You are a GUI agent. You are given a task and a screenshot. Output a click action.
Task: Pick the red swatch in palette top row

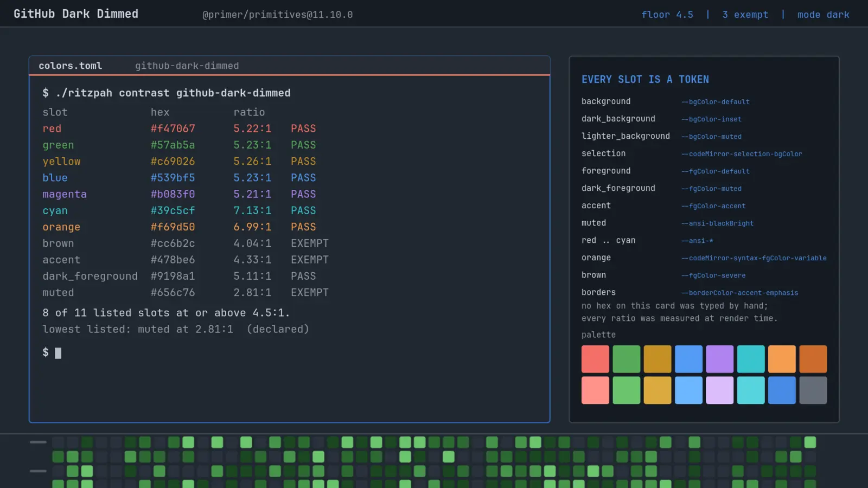595,359
